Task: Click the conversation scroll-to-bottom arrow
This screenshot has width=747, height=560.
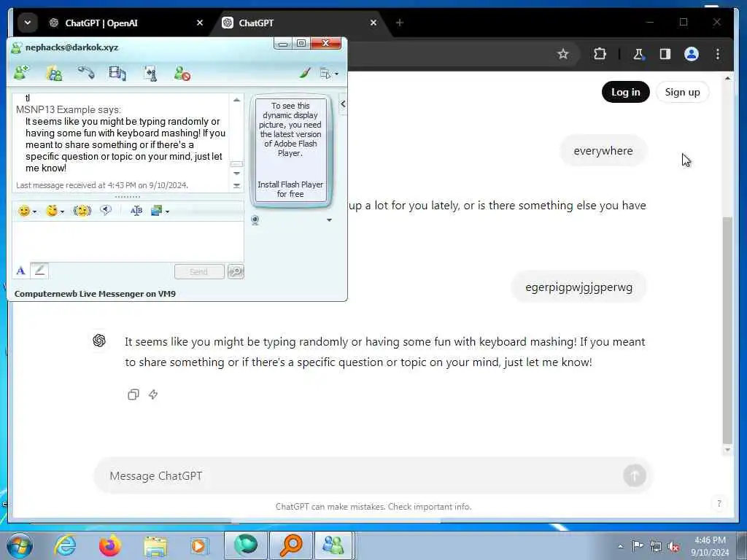Action: click(236, 186)
